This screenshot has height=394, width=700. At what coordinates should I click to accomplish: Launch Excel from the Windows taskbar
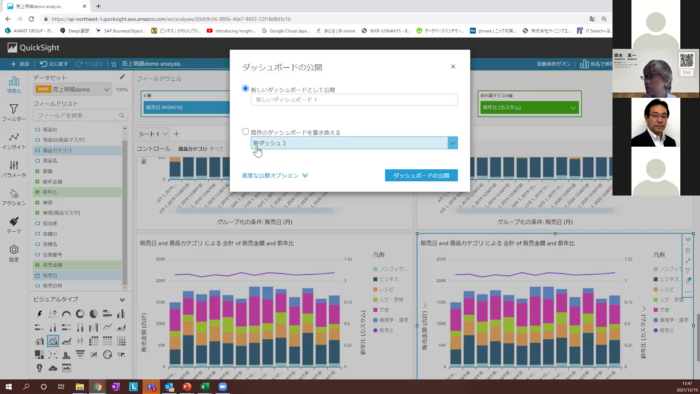pos(205,386)
